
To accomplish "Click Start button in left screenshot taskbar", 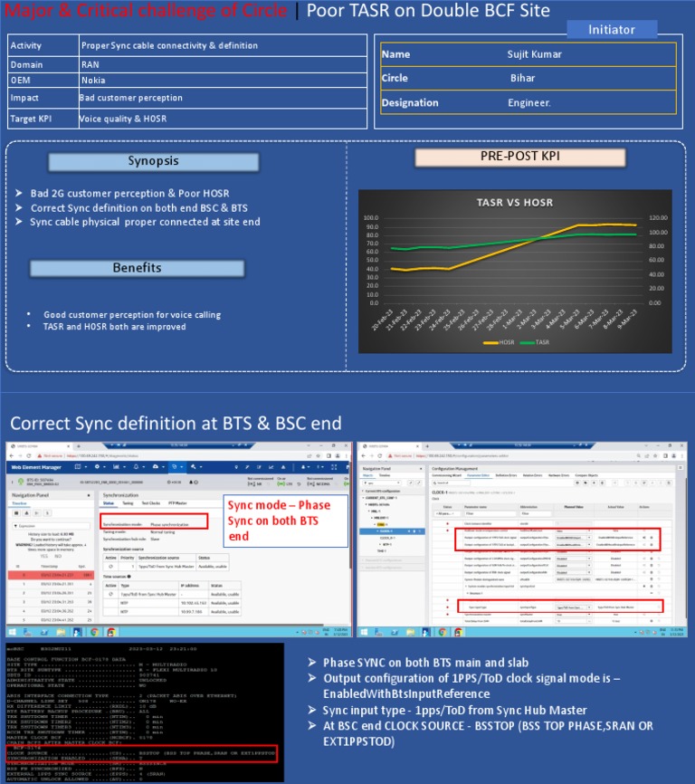I will (x=12, y=632).
